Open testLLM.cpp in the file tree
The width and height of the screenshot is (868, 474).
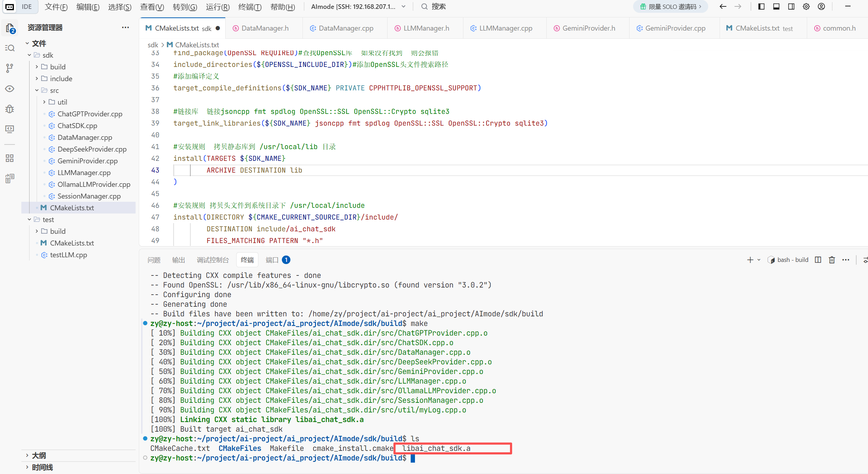click(68, 255)
